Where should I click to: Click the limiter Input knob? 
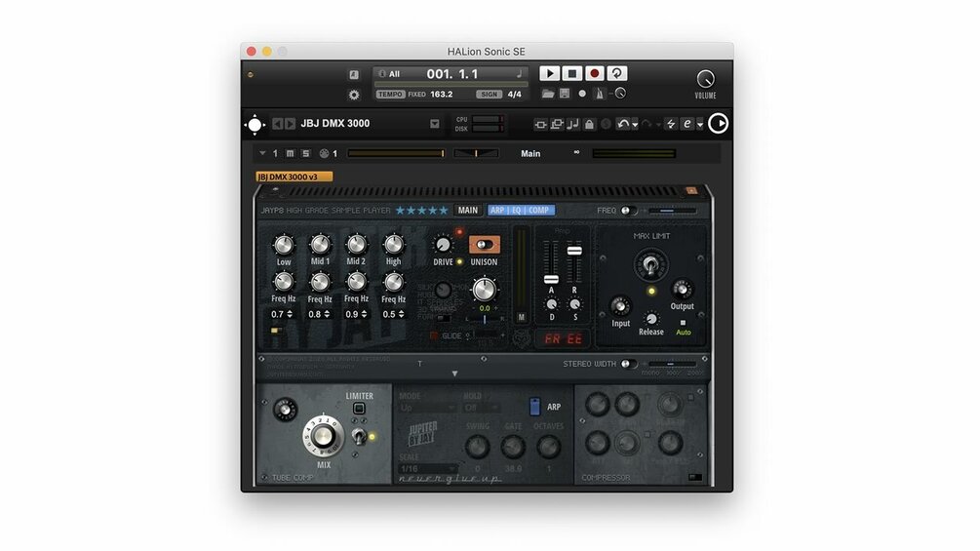point(620,306)
